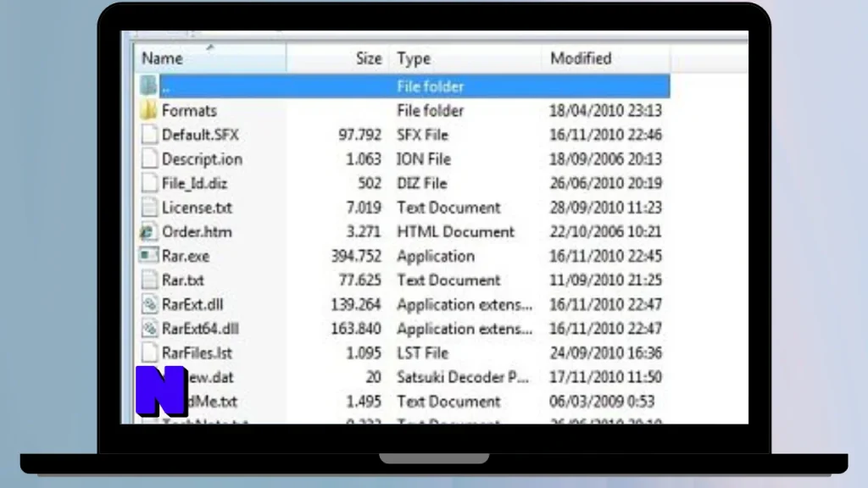The width and height of the screenshot is (868, 488).
Task: Click the size value 97.792
Action: pyautogui.click(x=359, y=135)
